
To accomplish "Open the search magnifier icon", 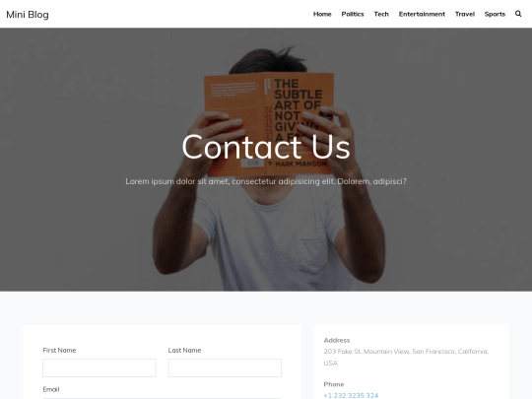I will [518, 14].
